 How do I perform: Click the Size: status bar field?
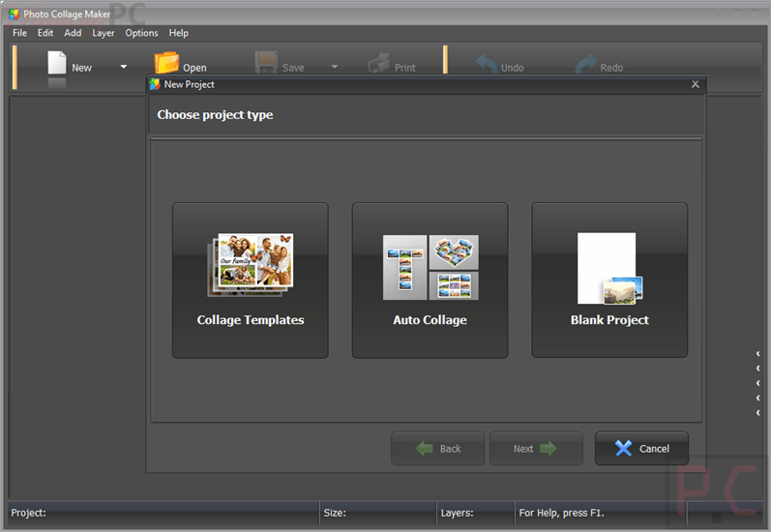point(378,513)
